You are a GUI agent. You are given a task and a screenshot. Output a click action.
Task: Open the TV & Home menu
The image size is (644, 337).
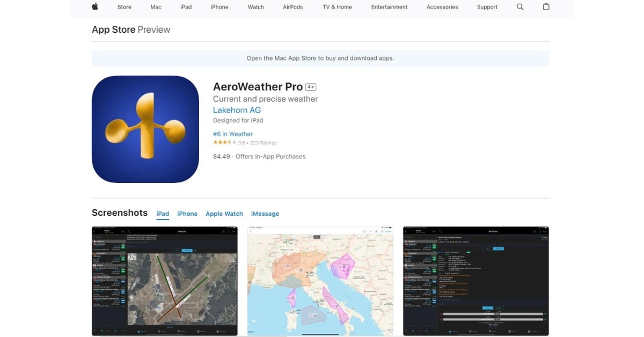(x=337, y=7)
